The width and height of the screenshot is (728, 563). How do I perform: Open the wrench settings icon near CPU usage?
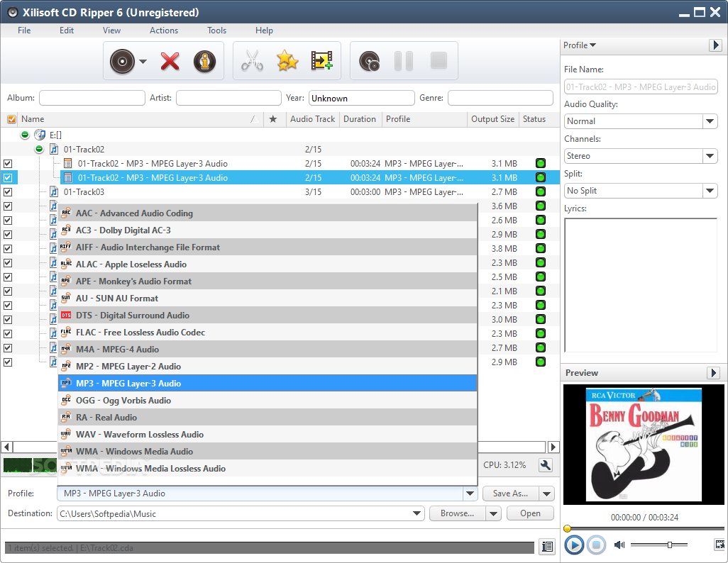coord(546,465)
